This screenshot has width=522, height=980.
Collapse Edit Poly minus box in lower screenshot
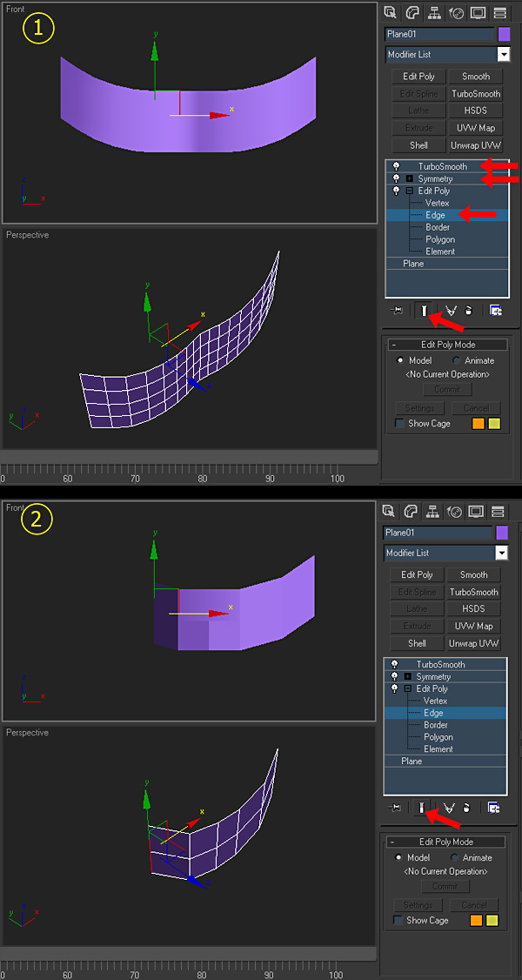coord(408,688)
